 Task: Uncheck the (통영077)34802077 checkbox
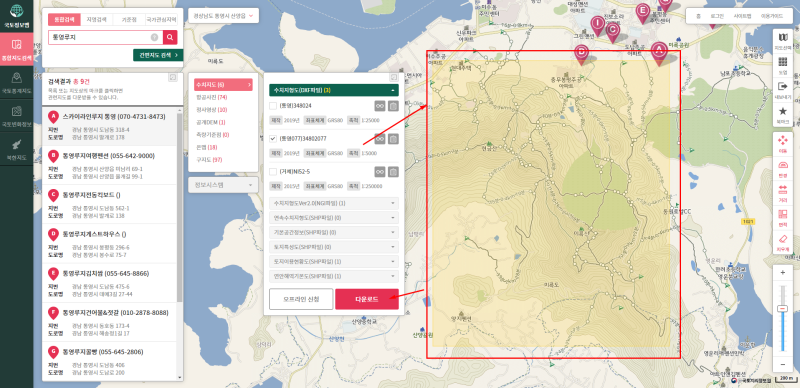273,138
